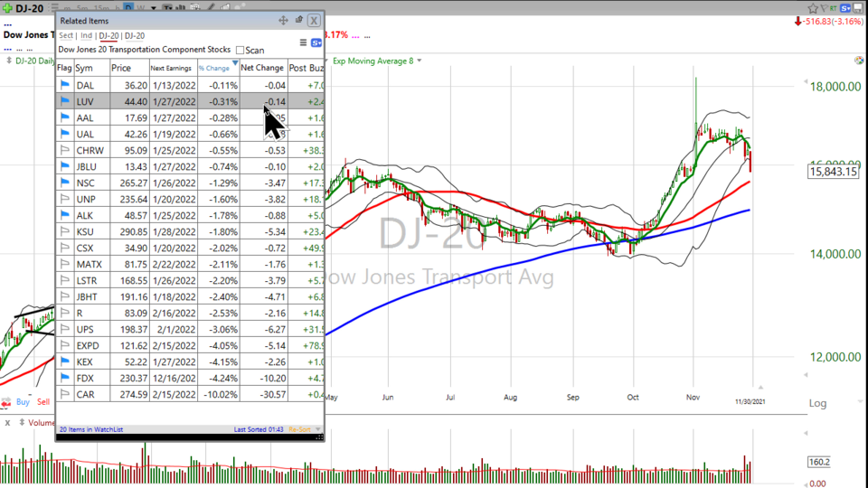Click the Log scale toggle on price axis
This screenshot has height=488, width=868.
click(817, 403)
